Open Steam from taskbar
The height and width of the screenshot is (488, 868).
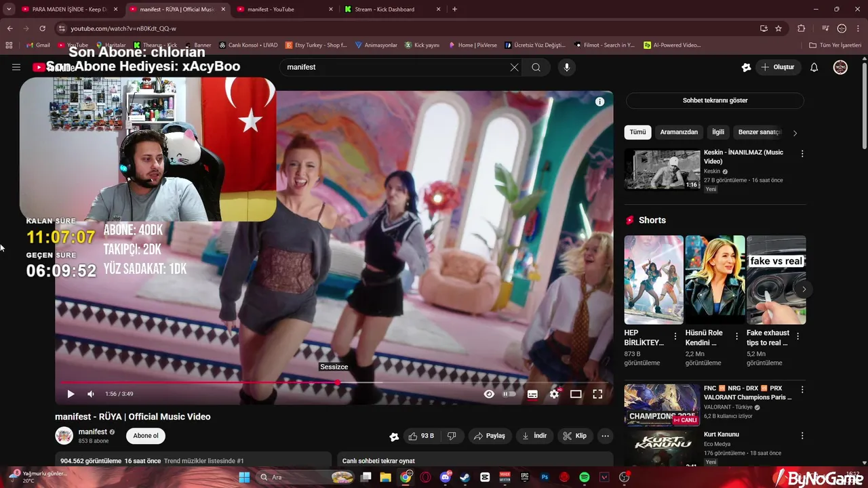coord(465,477)
